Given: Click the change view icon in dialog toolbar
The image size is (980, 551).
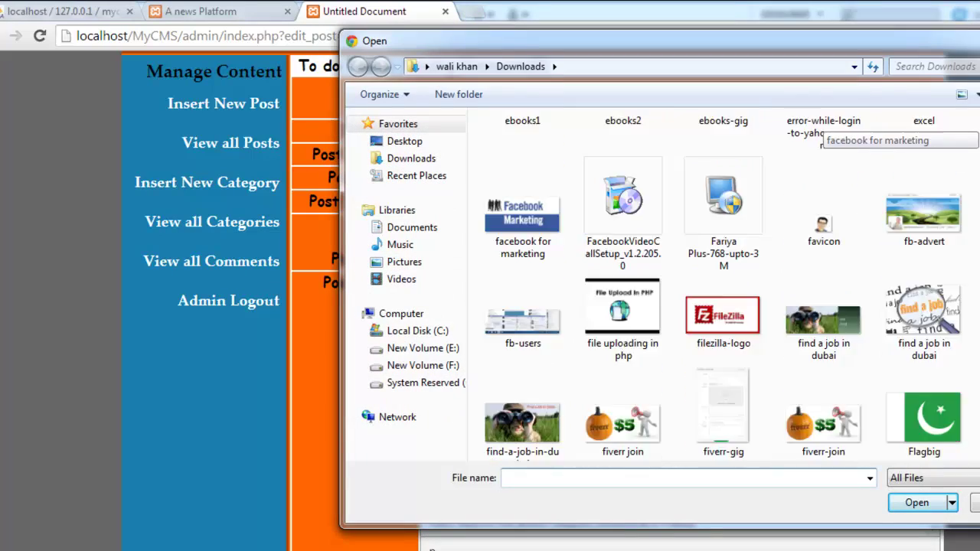Looking at the screenshot, I should click(x=962, y=94).
